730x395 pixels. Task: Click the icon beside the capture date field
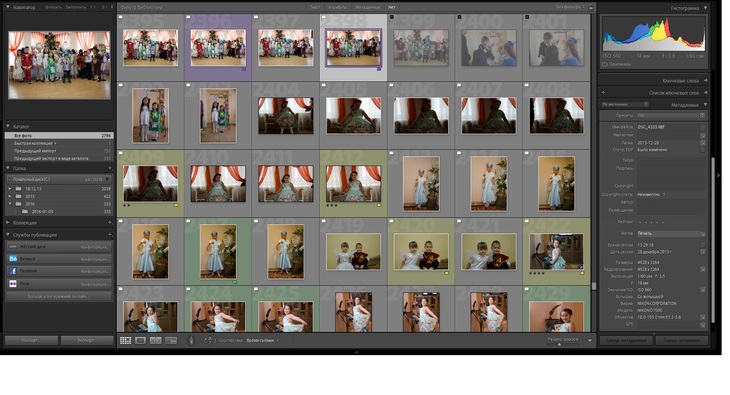pyautogui.click(x=703, y=252)
